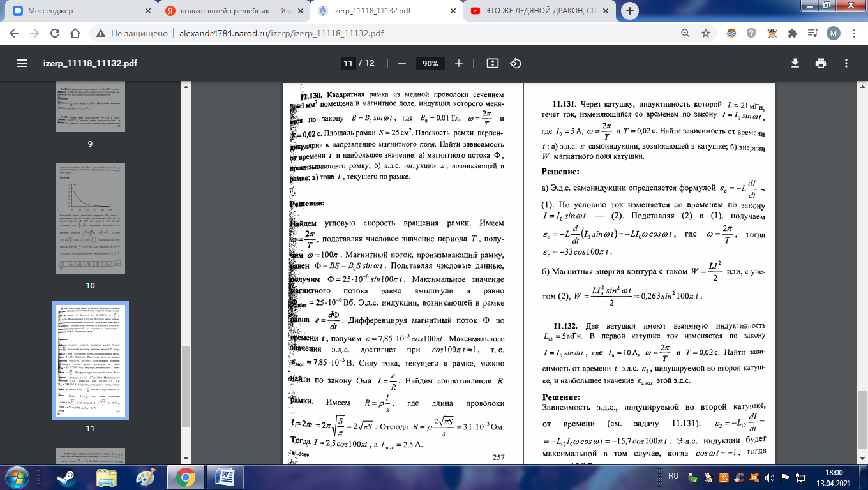Open the glasses-face extension icon
The image size is (868, 490).
click(x=732, y=33)
